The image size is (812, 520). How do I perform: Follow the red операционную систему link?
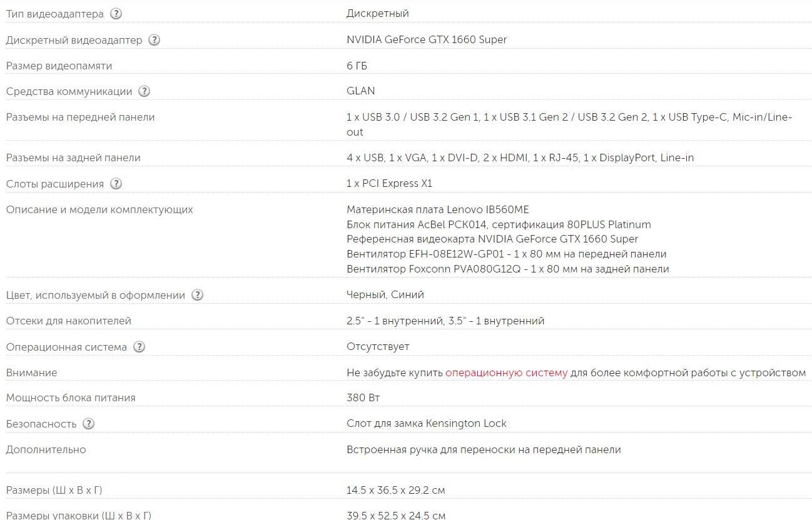tap(506, 372)
